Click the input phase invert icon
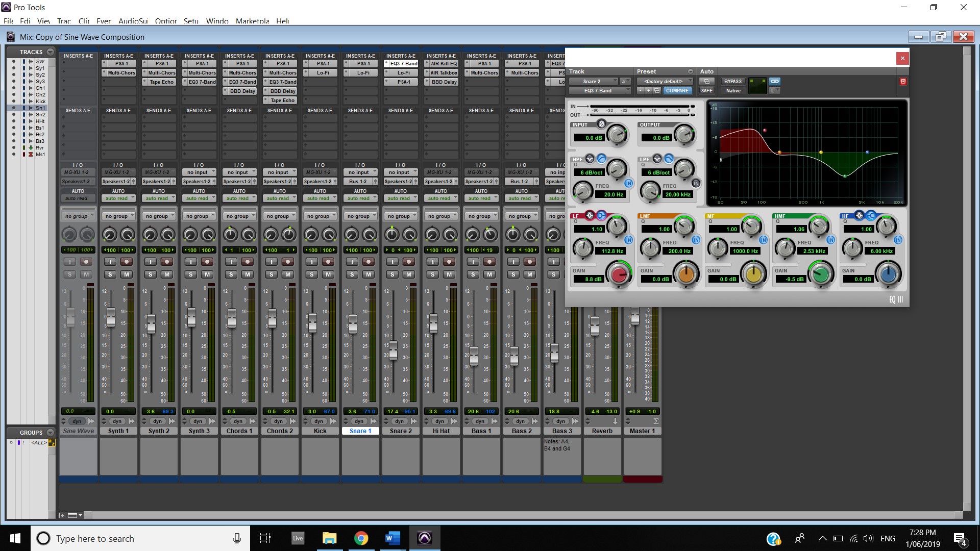 (601, 124)
